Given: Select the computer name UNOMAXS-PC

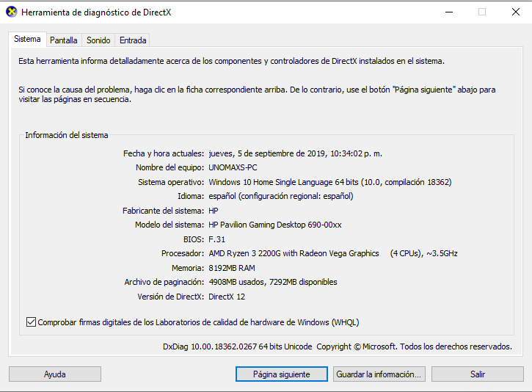Looking at the screenshot, I should [x=233, y=167].
